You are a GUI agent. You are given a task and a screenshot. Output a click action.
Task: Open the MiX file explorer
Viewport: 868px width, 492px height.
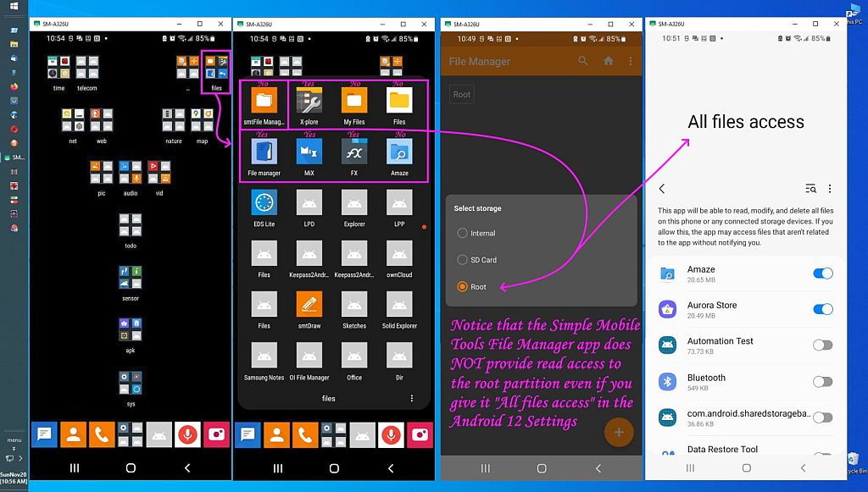(x=309, y=152)
